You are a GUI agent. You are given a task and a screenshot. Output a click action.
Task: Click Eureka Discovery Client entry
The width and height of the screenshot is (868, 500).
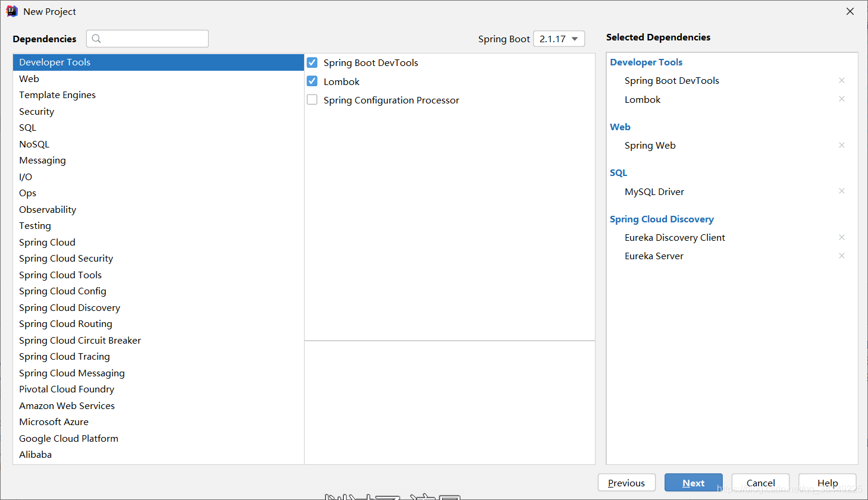click(675, 237)
